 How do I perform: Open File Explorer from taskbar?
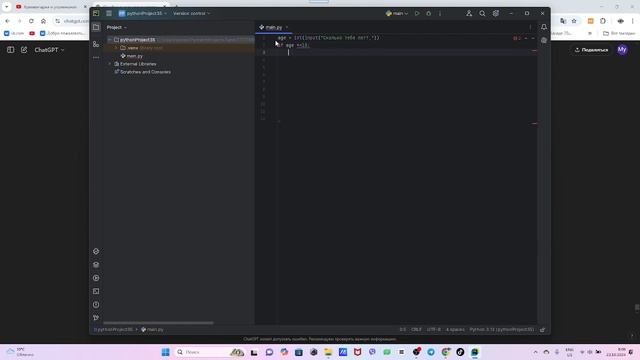pyautogui.click(x=328, y=352)
